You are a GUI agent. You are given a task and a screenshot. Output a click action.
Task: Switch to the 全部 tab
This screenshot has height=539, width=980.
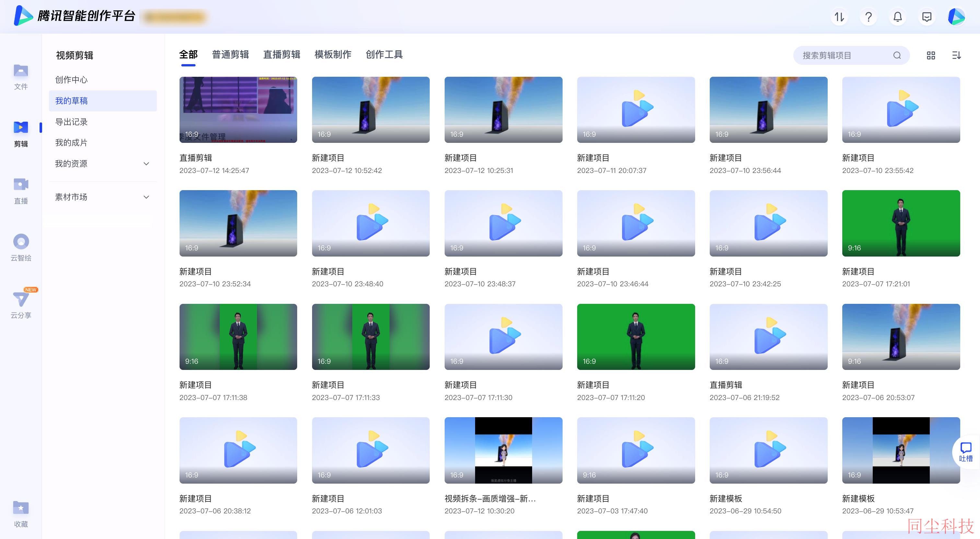click(x=188, y=55)
